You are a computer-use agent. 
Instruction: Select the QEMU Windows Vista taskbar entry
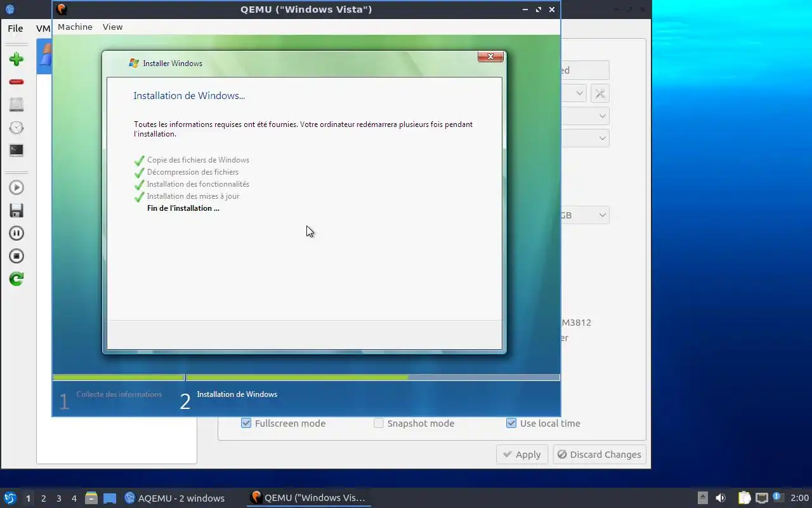coord(308,498)
